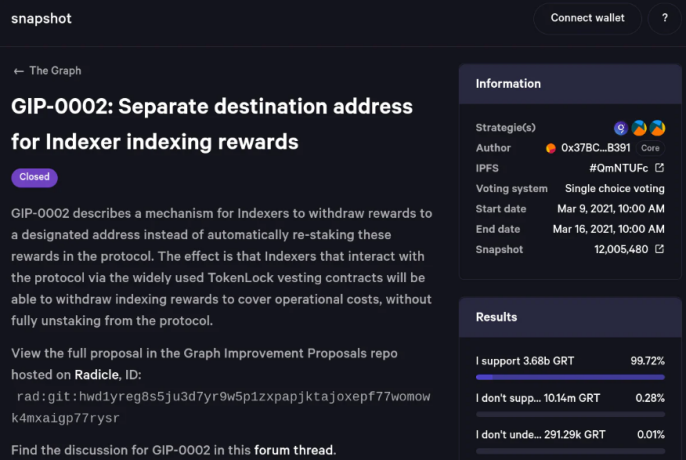Click the I don't understand progress bar

(570, 451)
